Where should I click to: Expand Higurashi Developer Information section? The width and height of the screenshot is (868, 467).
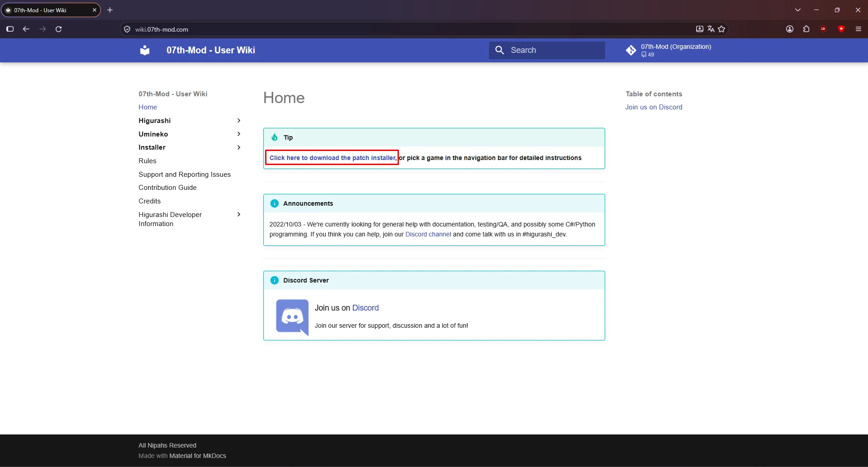tap(239, 215)
